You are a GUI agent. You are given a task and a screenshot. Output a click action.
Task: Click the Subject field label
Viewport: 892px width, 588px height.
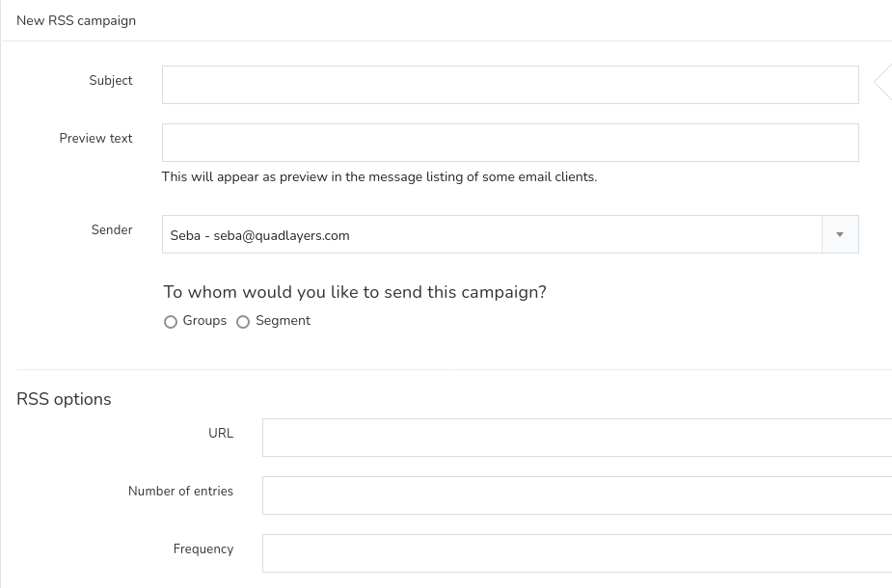tap(111, 81)
